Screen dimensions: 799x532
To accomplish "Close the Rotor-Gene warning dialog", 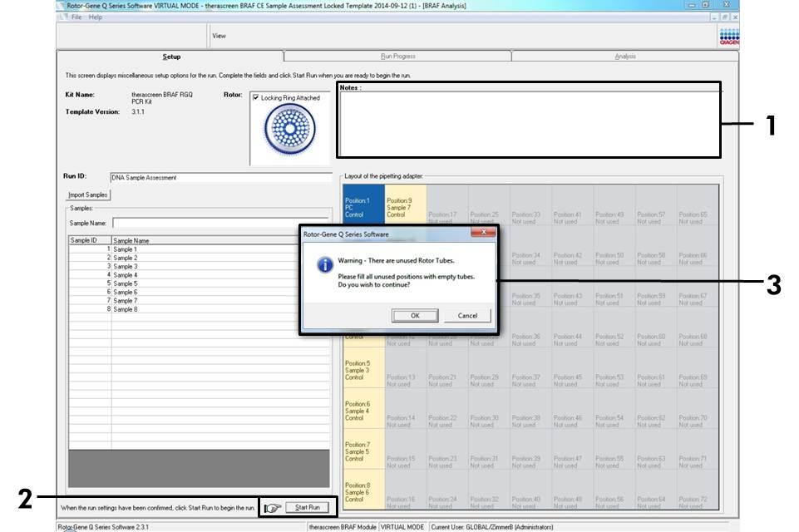I will click(483, 233).
